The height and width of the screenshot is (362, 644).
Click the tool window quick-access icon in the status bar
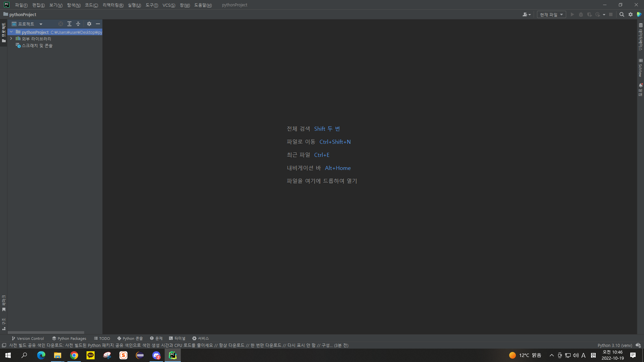[4, 345]
